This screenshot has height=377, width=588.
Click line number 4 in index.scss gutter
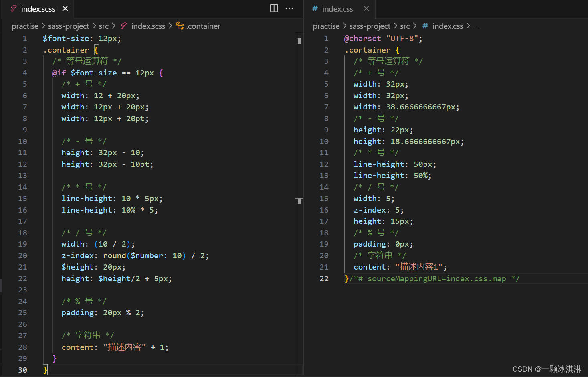pos(25,73)
